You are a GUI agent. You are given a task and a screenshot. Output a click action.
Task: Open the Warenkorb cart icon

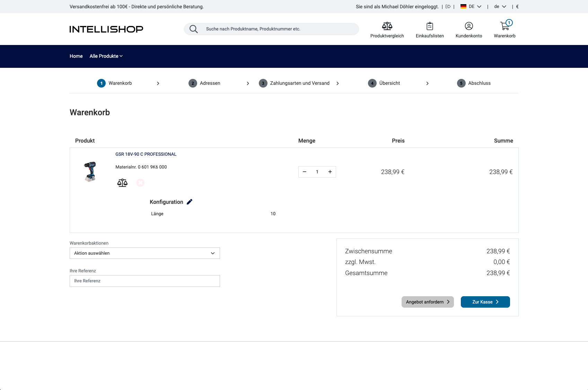coord(504,26)
